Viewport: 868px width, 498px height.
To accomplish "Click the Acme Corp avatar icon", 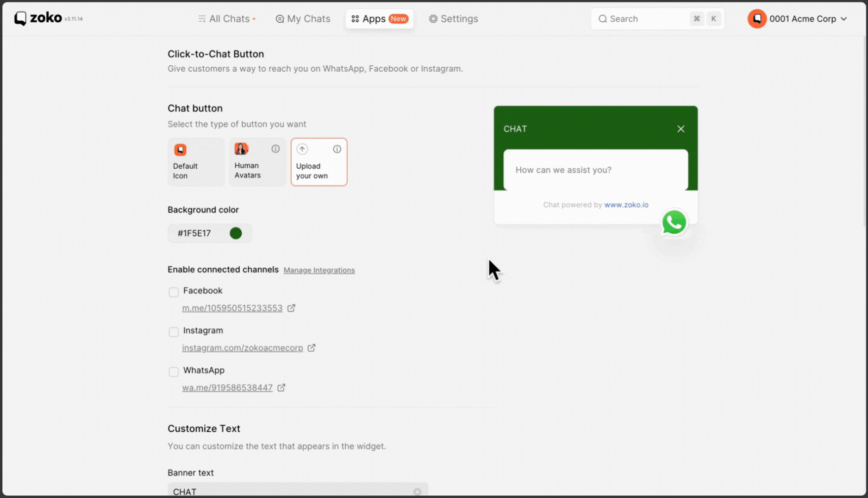I will tap(757, 19).
